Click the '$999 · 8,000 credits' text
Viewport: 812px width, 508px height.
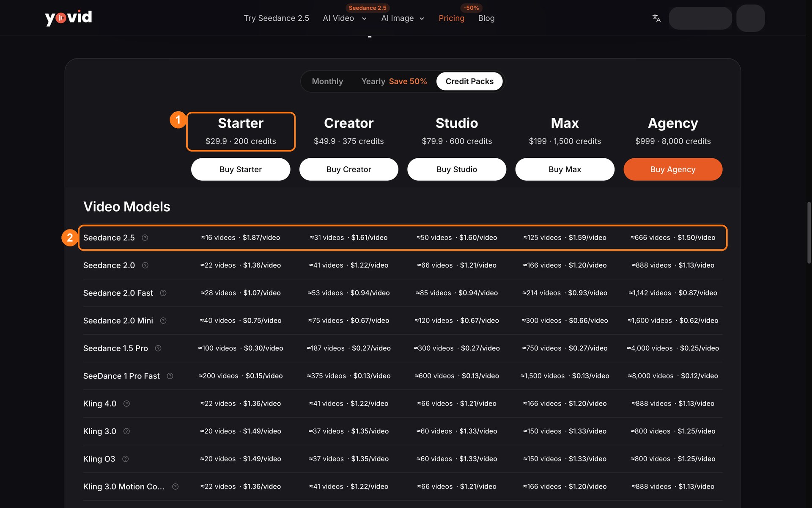(673, 141)
